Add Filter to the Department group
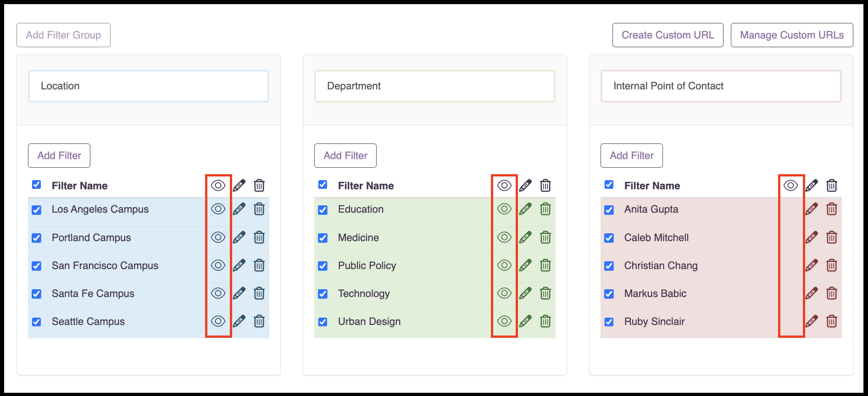The width and height of the screenshot is (868, 396). click(x=345, y=155)
